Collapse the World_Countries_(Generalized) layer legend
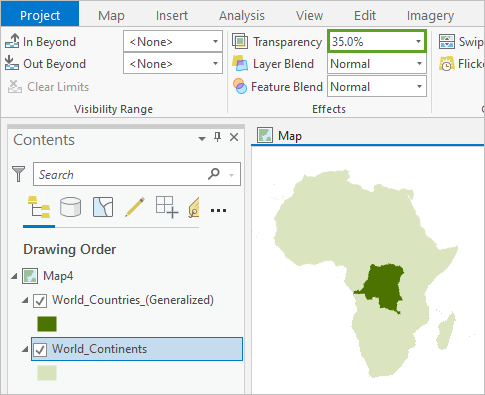Image resolution: width=485 pixels, height=395 pixels. point(25,300)
